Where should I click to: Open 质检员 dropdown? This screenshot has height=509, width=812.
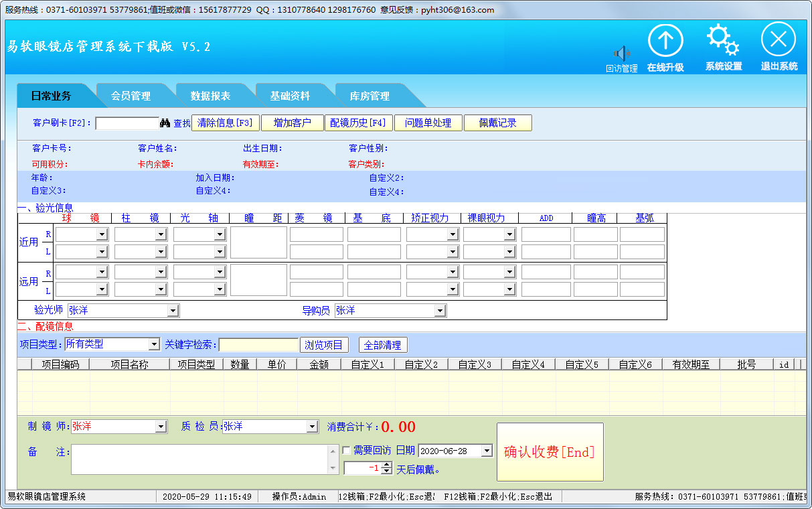pos(312,427)
